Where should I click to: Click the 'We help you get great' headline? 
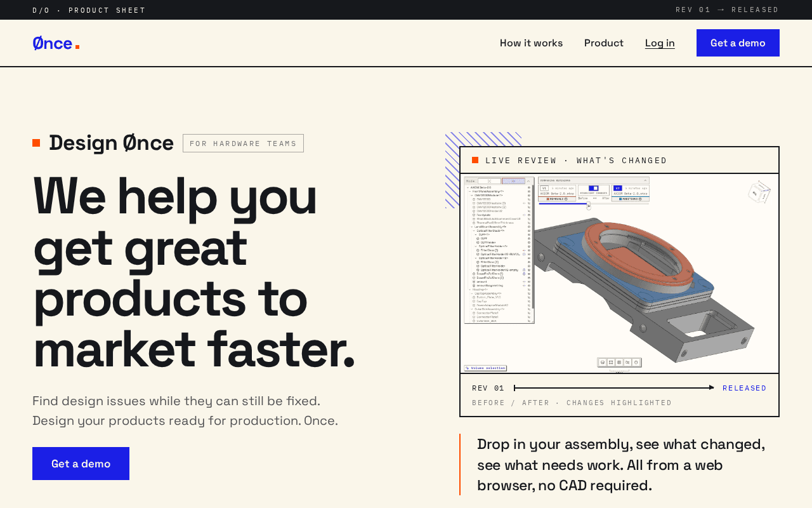point(193,272)
